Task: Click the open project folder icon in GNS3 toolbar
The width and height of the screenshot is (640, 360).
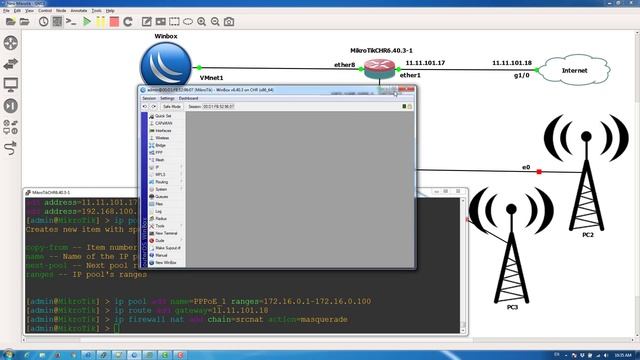Action: click(24, 22)
